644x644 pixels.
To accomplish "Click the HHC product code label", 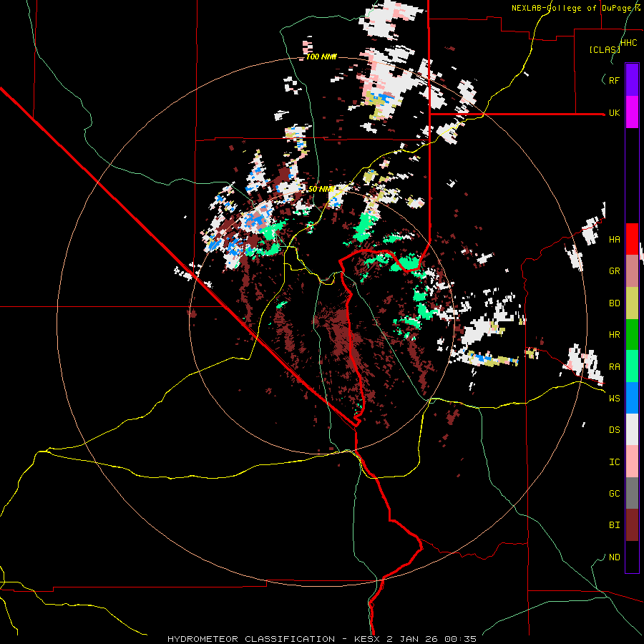I will point(628,43).
